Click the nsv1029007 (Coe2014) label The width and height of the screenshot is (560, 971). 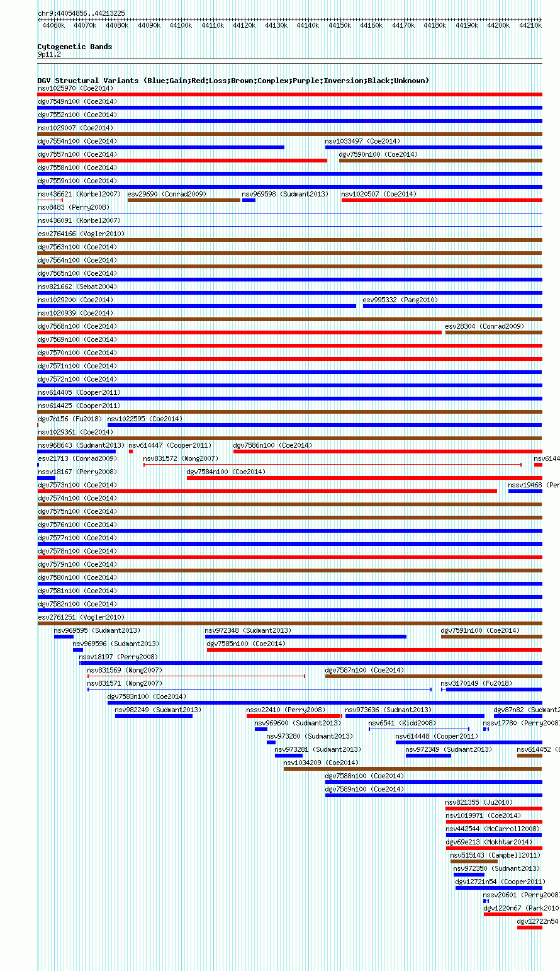pos(76,128)
